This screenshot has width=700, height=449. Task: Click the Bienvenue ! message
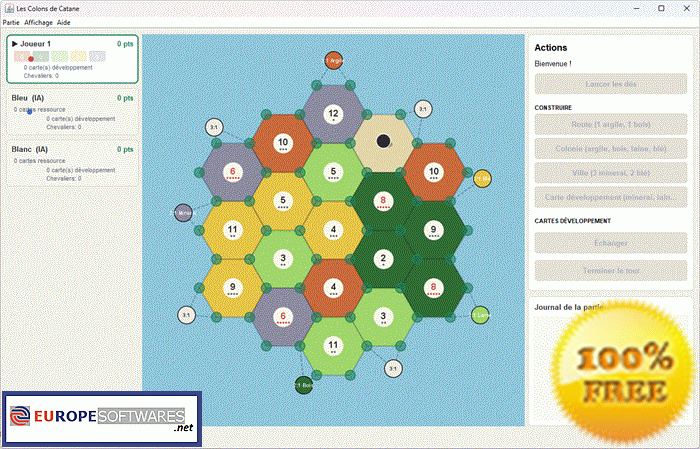(x=553, y=64)
